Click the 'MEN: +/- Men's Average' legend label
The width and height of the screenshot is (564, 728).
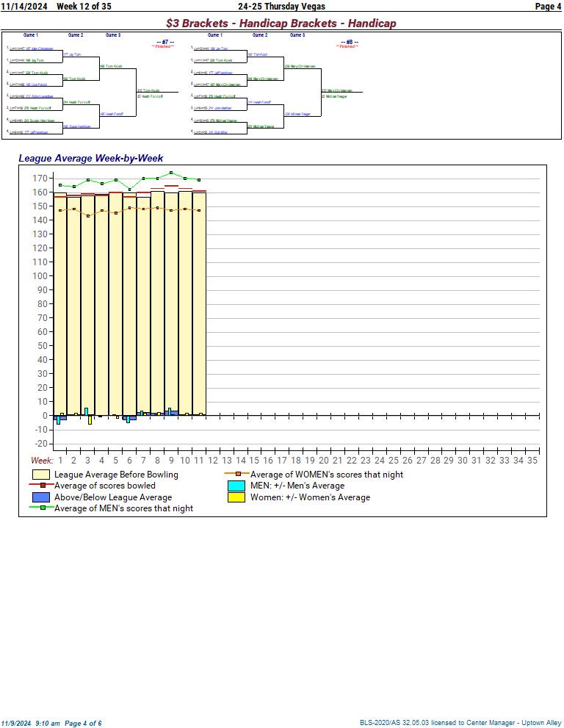297,486
